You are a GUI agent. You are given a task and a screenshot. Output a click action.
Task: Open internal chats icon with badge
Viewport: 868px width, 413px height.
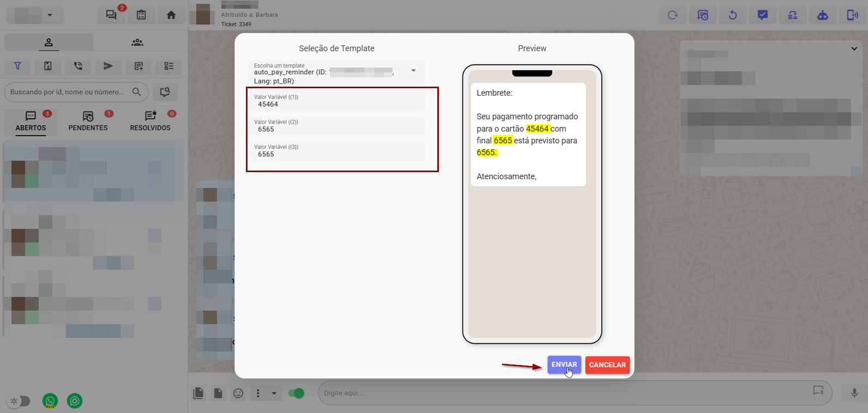click(111, 15)
